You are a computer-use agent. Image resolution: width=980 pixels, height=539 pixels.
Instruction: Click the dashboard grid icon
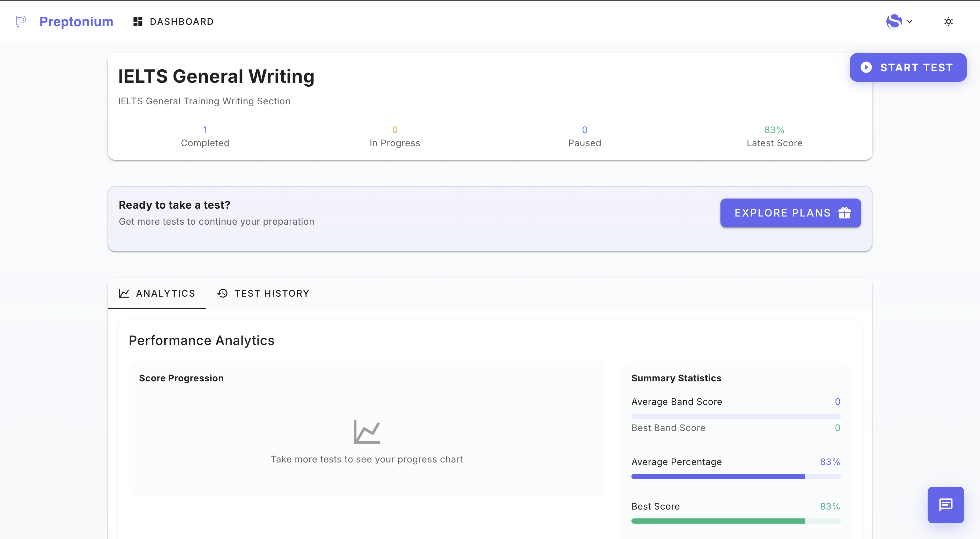point(138,22)
